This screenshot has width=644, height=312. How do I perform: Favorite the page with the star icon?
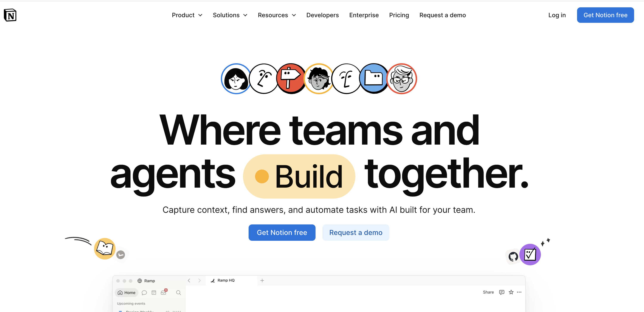click(511, 292)
